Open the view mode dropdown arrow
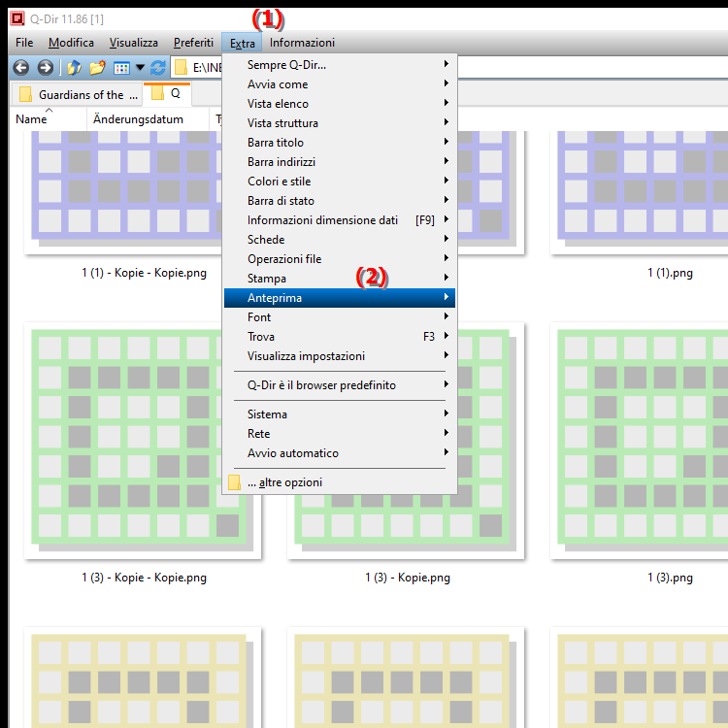 click(140, 68)
